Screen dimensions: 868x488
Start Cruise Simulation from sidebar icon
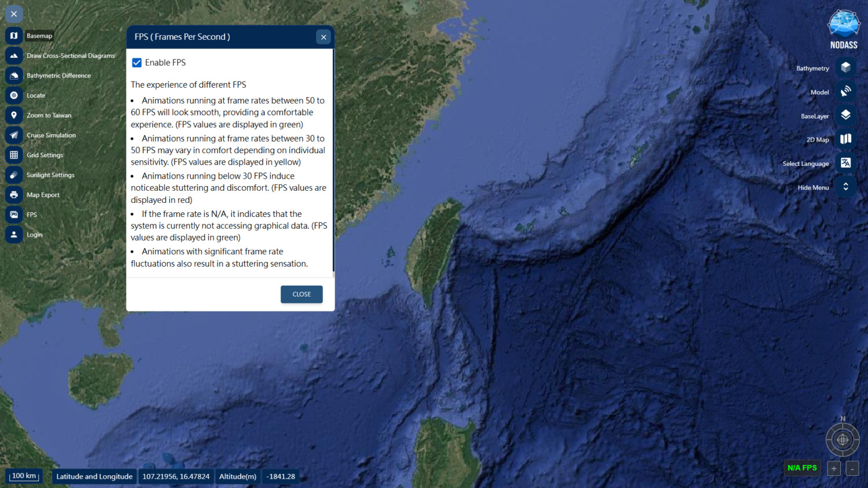(14, 135)
